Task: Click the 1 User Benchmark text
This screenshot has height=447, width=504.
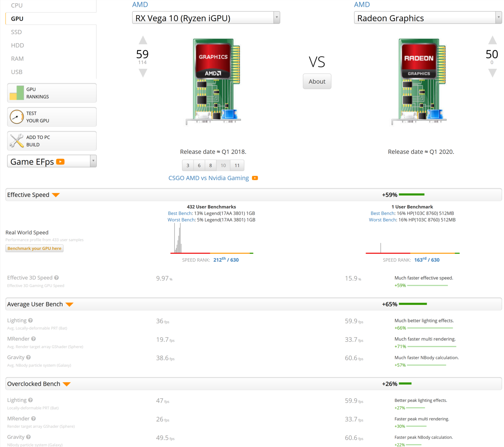Action: [x=412, y=207]
